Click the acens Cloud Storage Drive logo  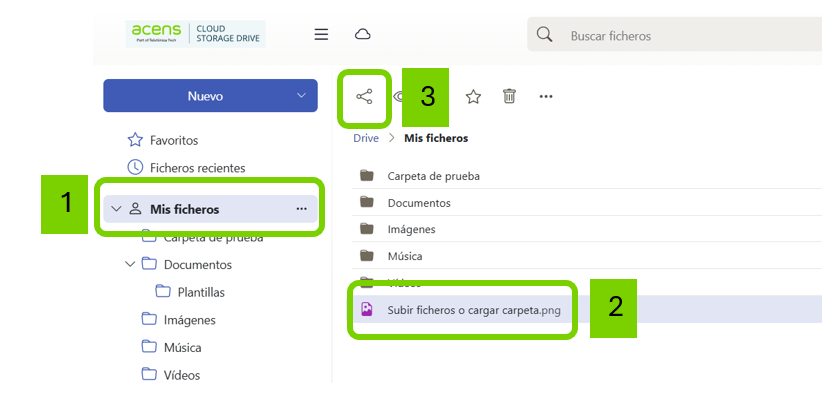pyautogui.click(x=196, y=34)
